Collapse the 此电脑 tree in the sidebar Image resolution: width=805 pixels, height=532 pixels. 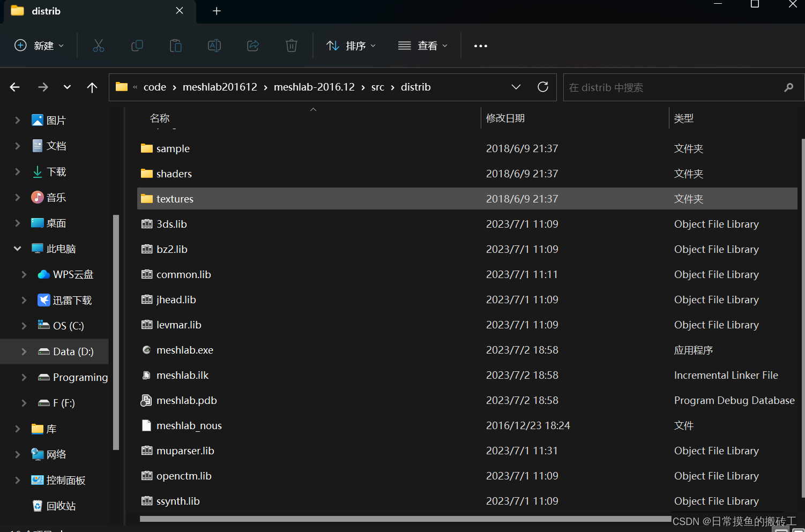click(x=17, y=248)
